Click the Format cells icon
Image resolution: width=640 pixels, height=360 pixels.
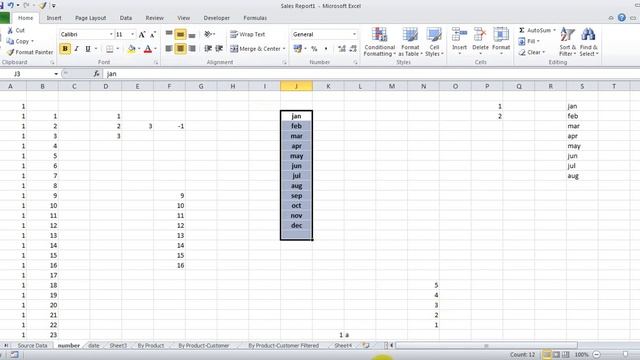tap(501, 35)
